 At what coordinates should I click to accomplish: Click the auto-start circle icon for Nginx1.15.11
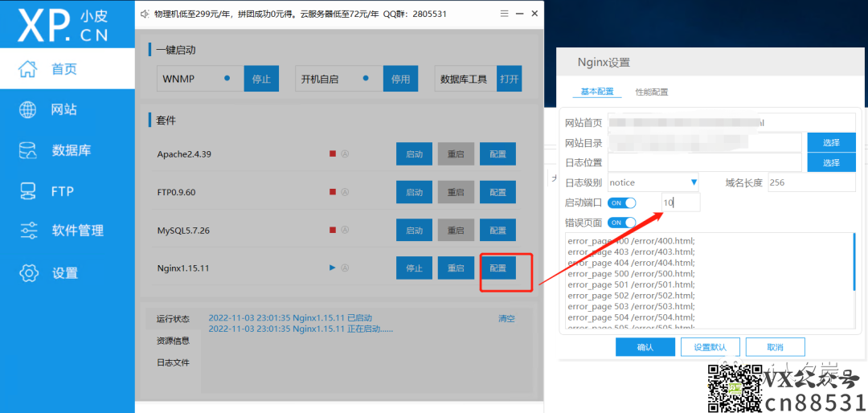345,268
